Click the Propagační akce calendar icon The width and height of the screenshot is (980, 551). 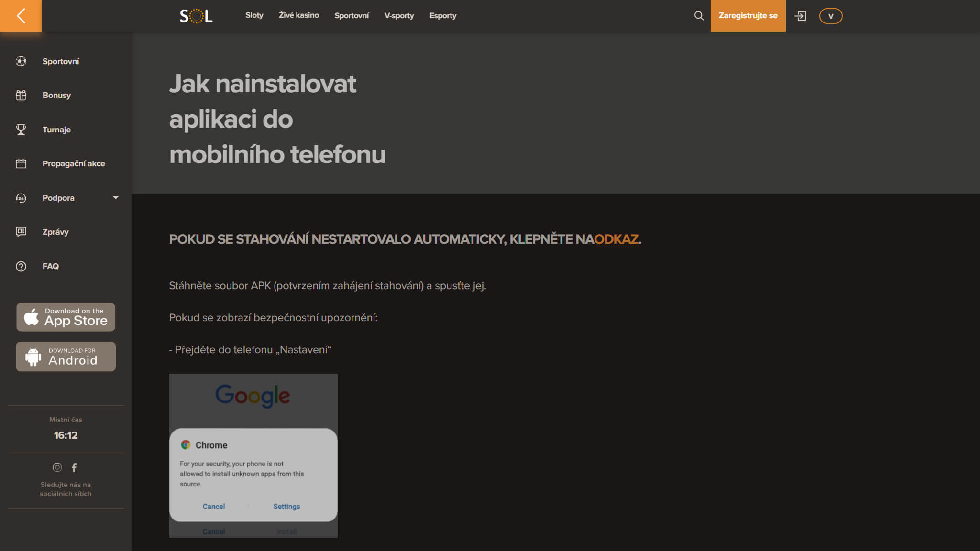point(21,163)
